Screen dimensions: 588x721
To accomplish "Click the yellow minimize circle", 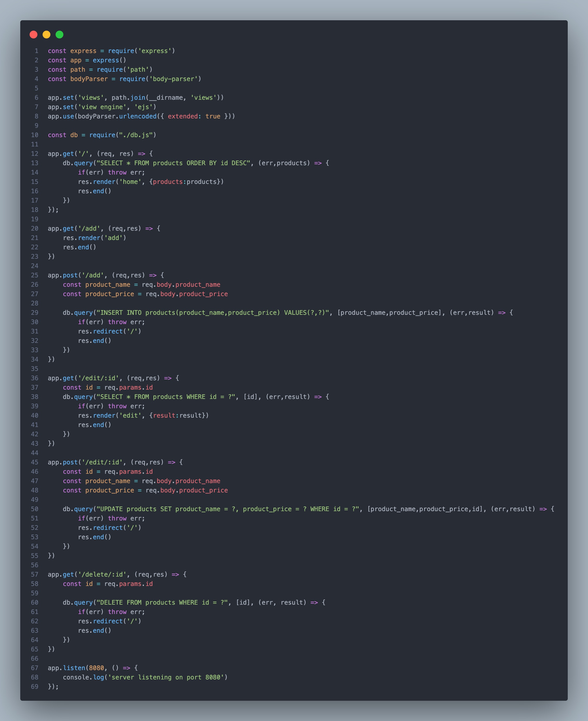I will (46, 34).
